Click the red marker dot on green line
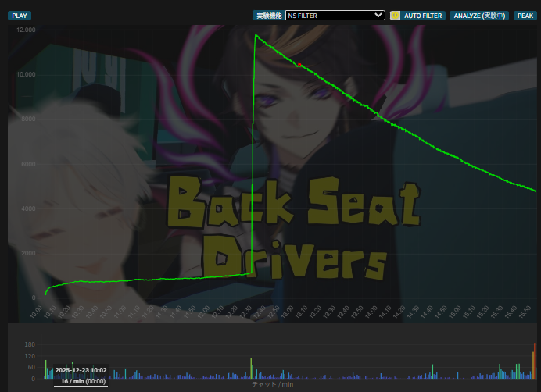541x392 pixels. point(299,64)
